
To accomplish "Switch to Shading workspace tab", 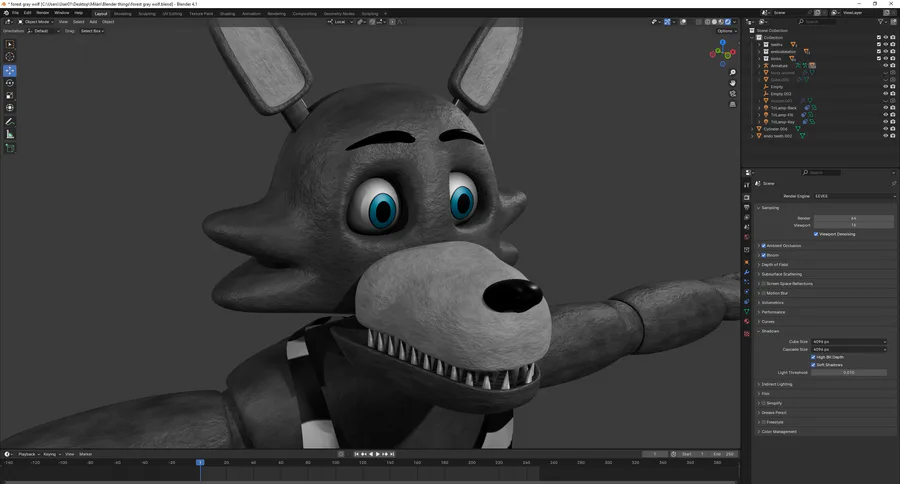I will 227,14.
